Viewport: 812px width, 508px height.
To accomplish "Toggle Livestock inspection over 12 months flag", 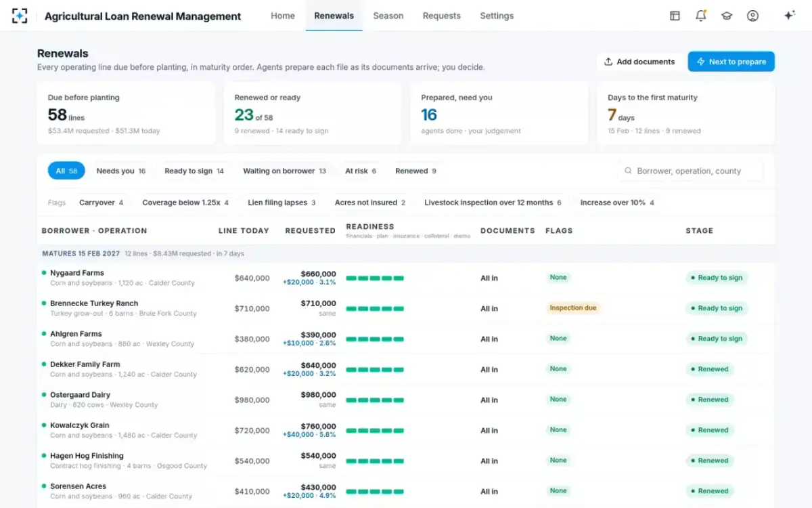I will (493, 203).
